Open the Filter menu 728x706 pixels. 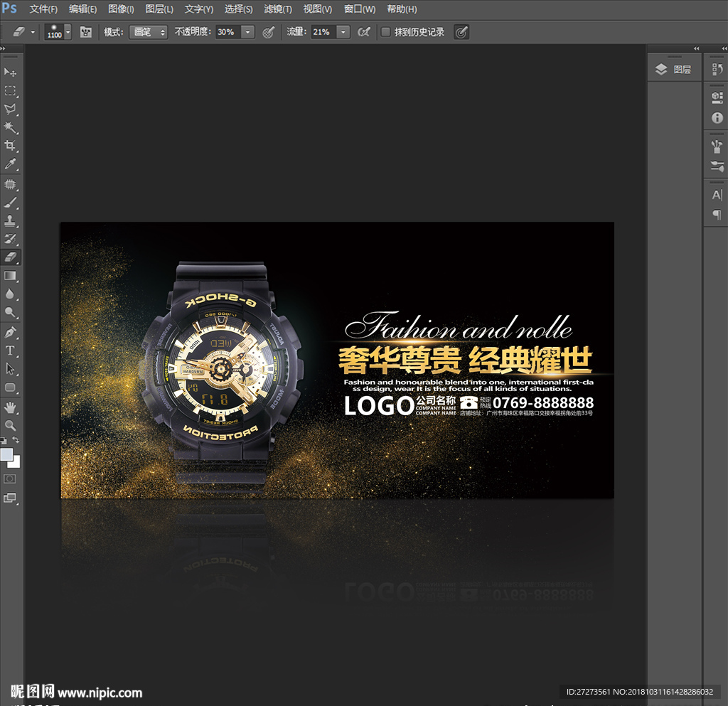(x=278, y=9)
